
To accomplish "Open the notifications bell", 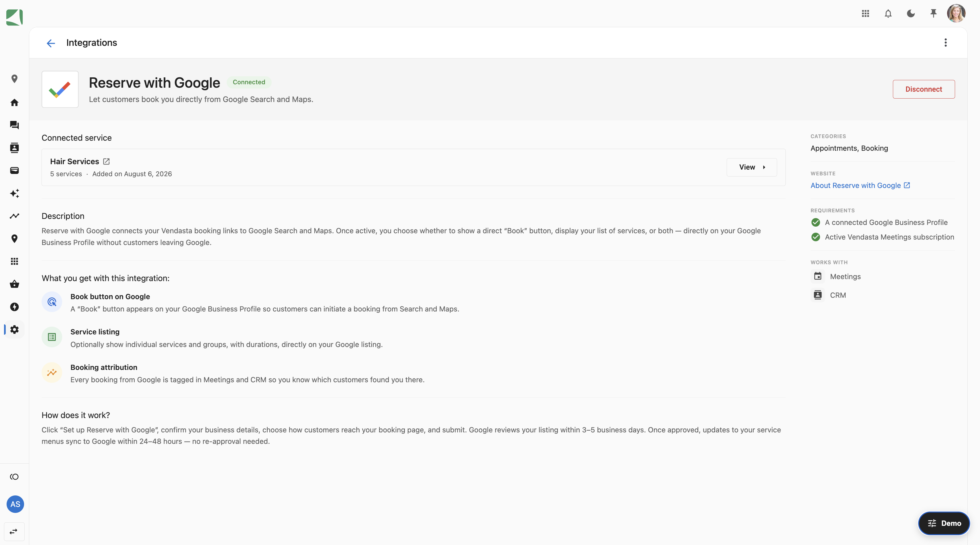I will tap(888, 14).
